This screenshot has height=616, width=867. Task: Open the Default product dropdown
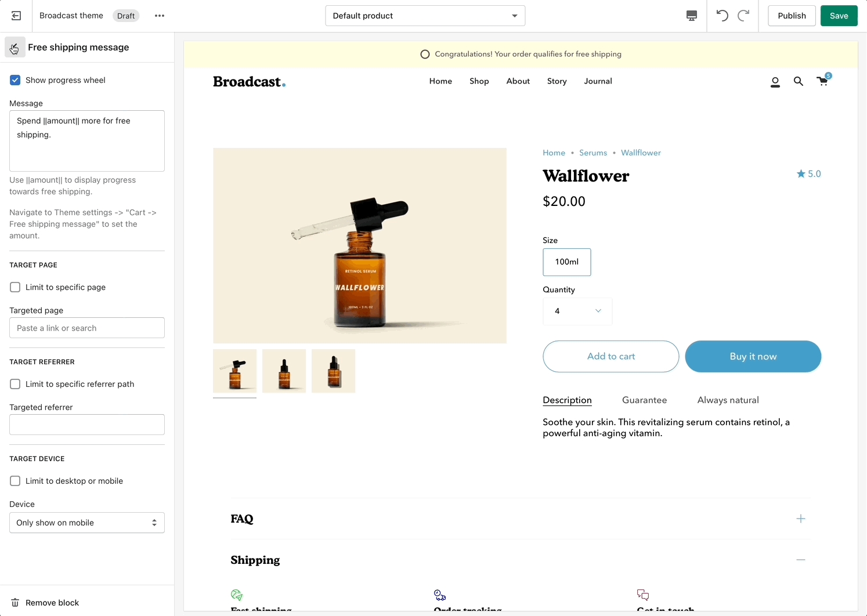click(425, 16)
